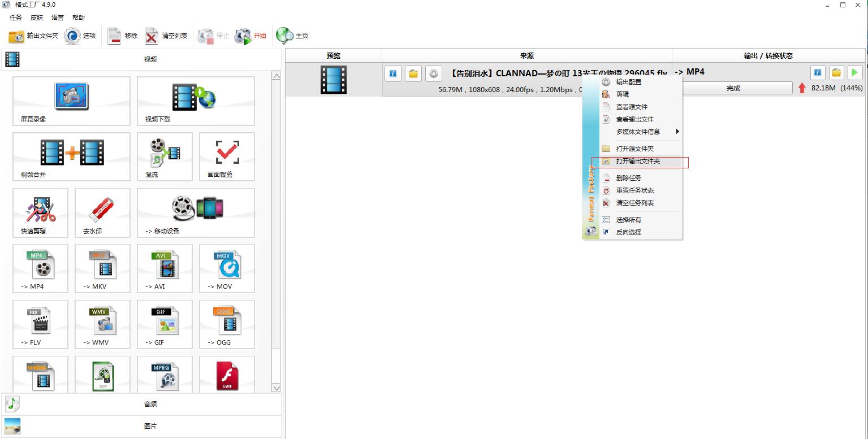
Task: Click the scroll up arrow in video panel
Action: (276, 76)
